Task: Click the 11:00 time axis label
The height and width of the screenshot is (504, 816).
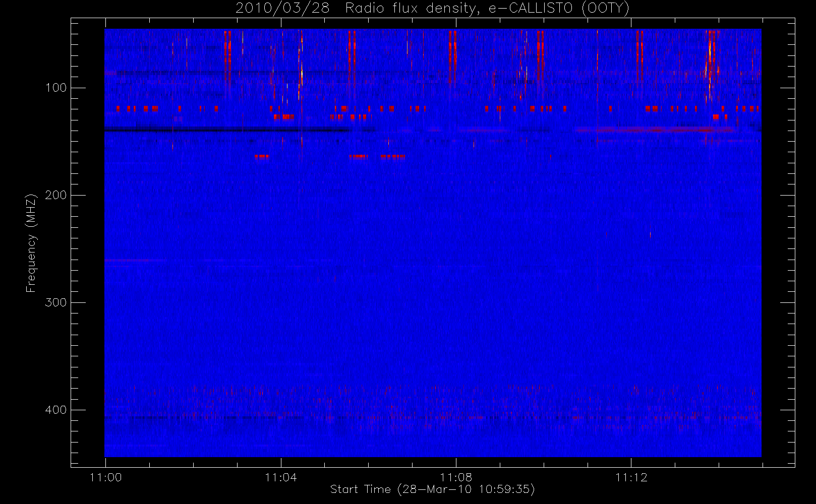Action: pos(105,477)
